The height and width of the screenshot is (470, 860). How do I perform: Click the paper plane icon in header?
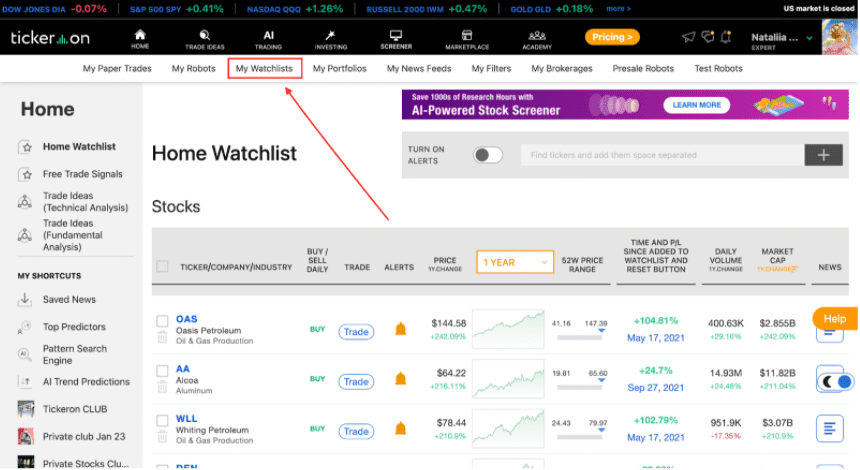[688, 37]
